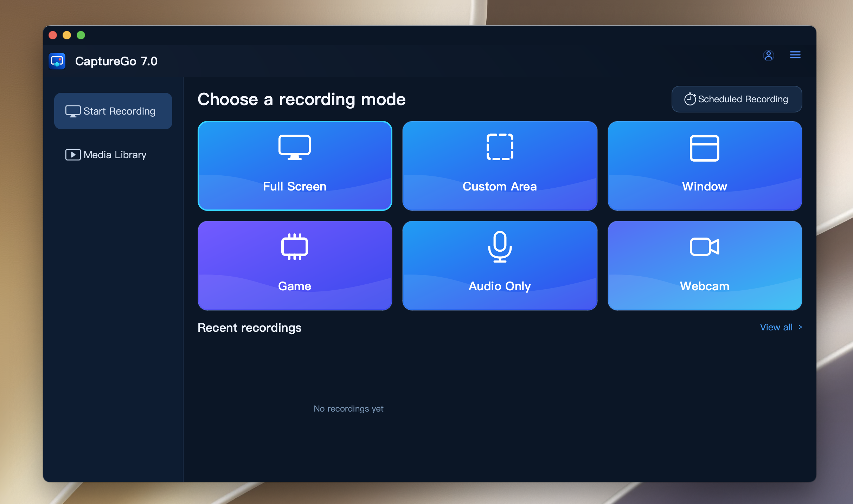Click the 'Choose a recording mode' heading
The width and height of the screenshot is (853, 504).
pos(301,99)
